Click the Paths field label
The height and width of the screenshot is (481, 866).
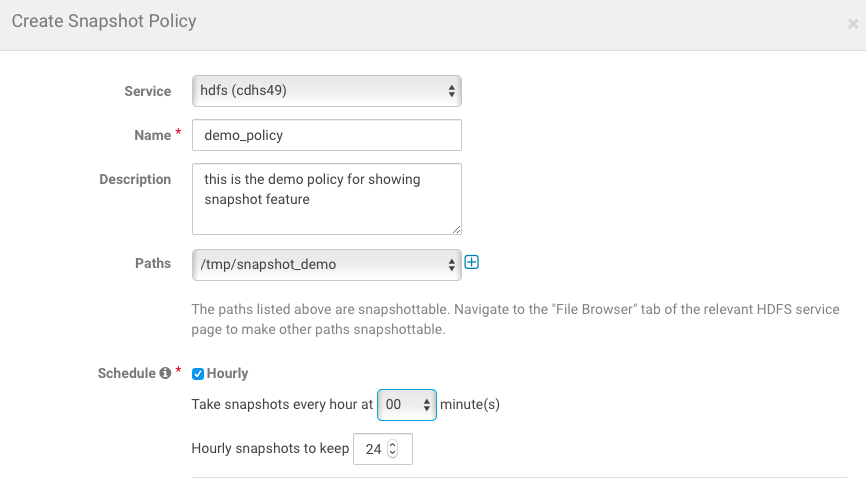153,263
